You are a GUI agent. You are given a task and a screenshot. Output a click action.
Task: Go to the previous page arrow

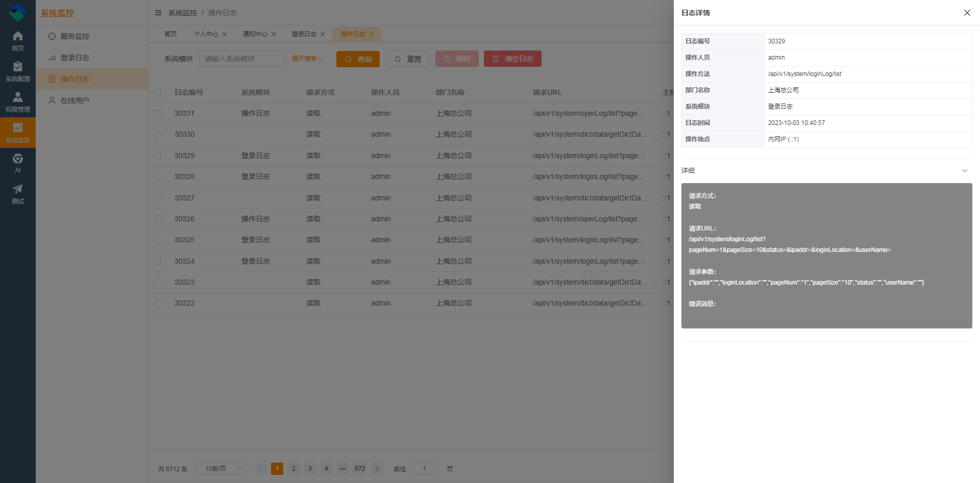260,469
